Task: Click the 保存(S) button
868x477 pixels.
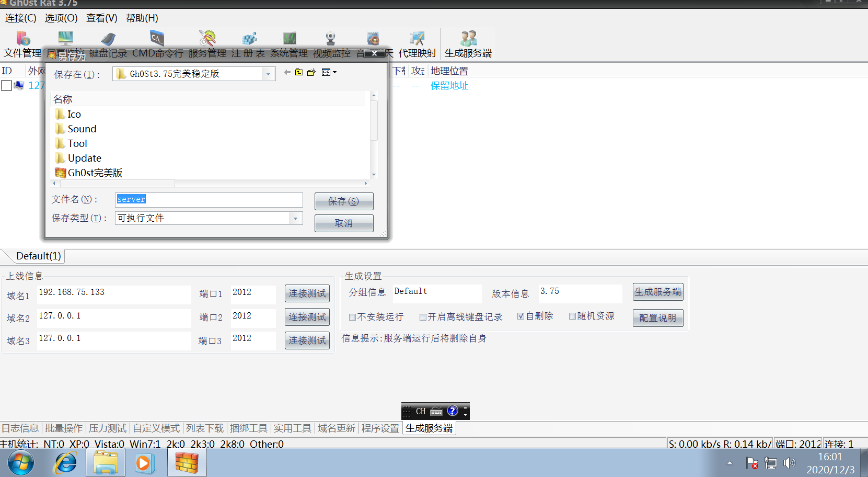Action: [x=344, y=201]
